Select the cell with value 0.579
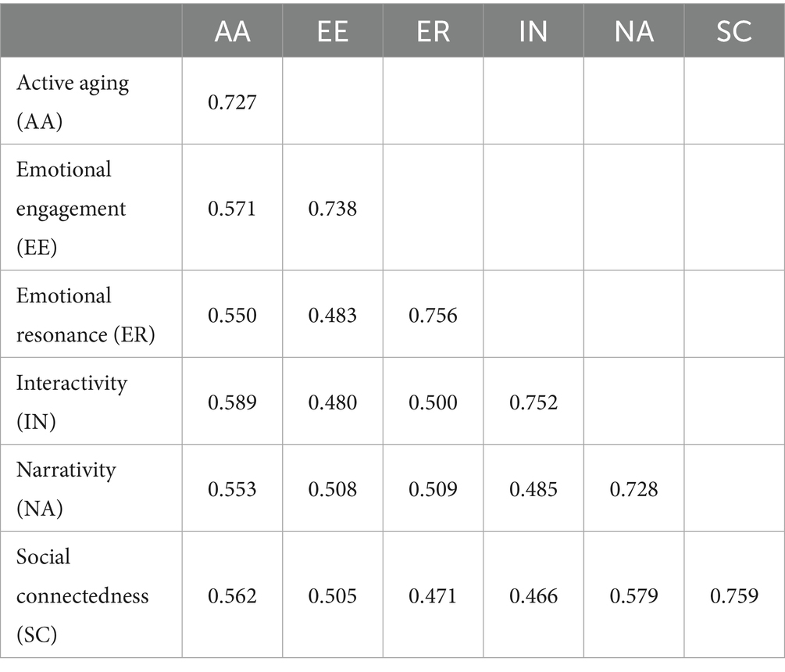 tap(633, 596)
